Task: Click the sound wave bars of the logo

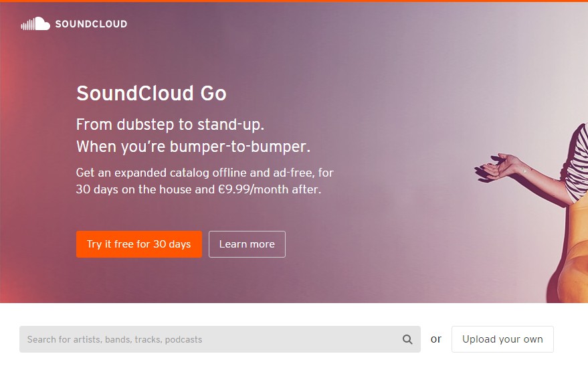Action: coord(27,25)
